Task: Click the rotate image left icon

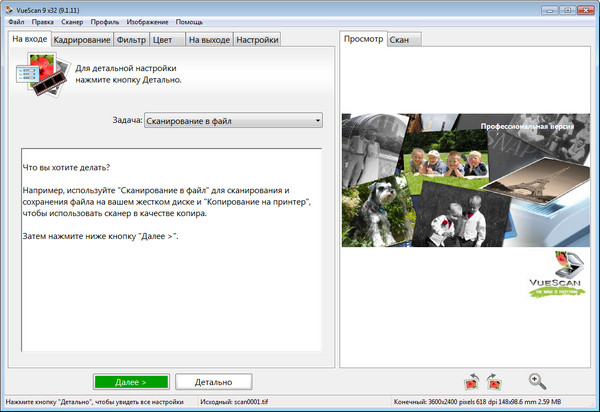Action: [472, 381]
